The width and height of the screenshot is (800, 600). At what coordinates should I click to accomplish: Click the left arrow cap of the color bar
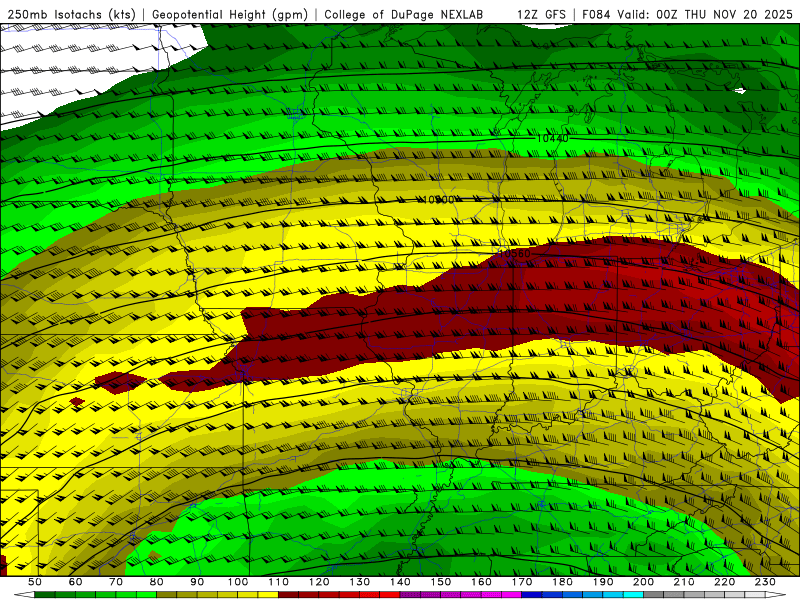point(23,595)
